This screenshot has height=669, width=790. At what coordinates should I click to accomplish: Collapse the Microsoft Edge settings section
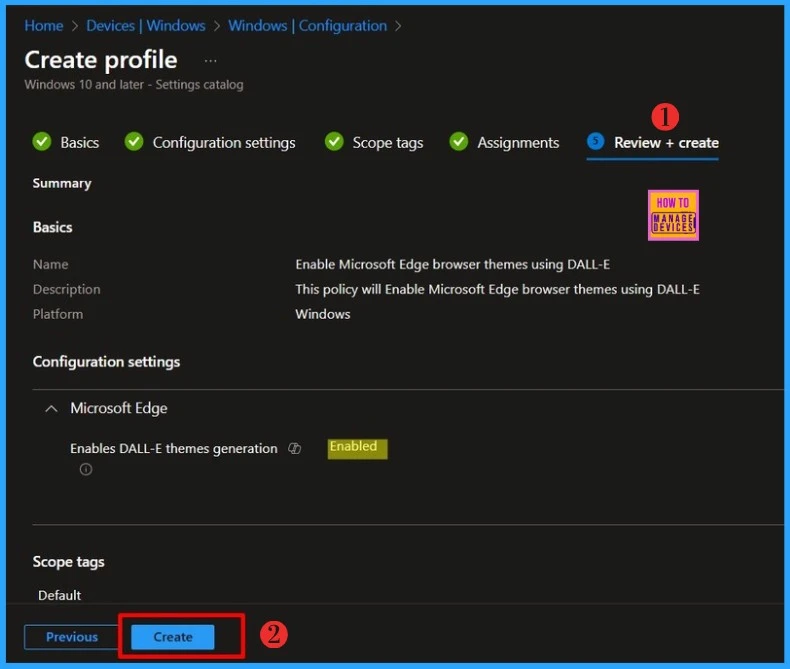51,409
